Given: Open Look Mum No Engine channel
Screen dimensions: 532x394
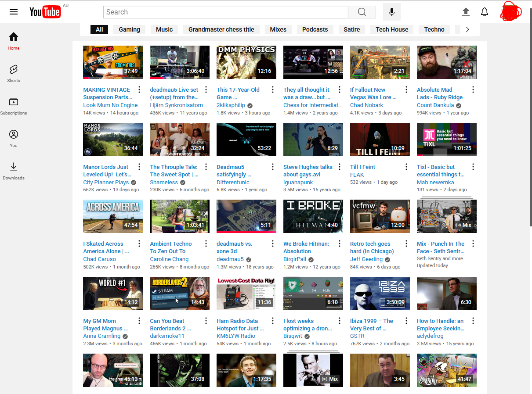Looking at the screenshot, I should [x=110, y=105].
